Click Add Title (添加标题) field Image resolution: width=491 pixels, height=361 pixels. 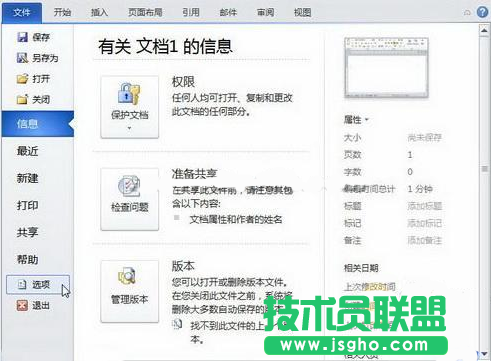[424, 206]
